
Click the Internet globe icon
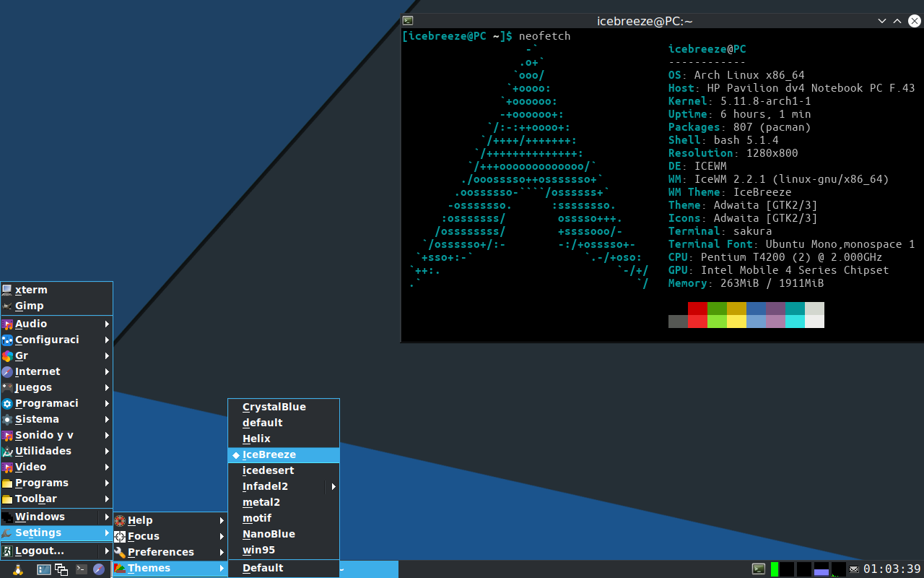tap(7, 371)
